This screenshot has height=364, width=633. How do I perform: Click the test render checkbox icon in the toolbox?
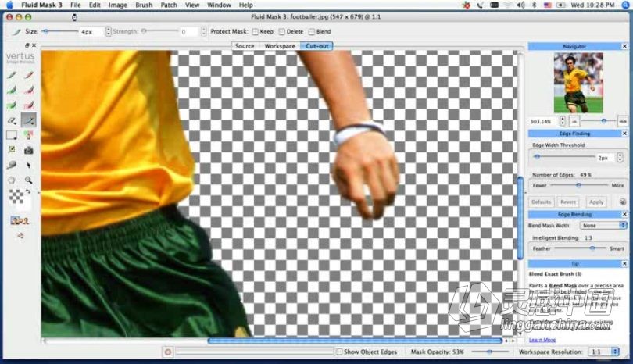[x=12, y=150]
